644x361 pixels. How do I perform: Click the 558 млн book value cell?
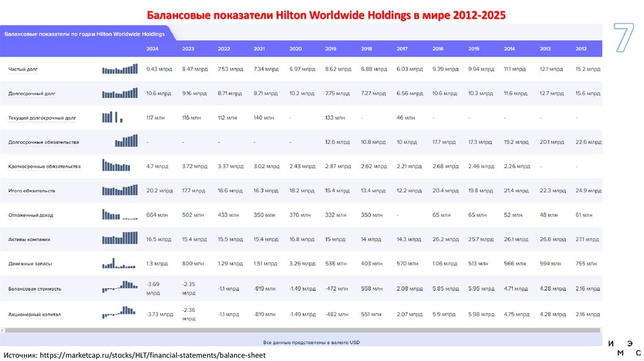click(x=372, y=289)
